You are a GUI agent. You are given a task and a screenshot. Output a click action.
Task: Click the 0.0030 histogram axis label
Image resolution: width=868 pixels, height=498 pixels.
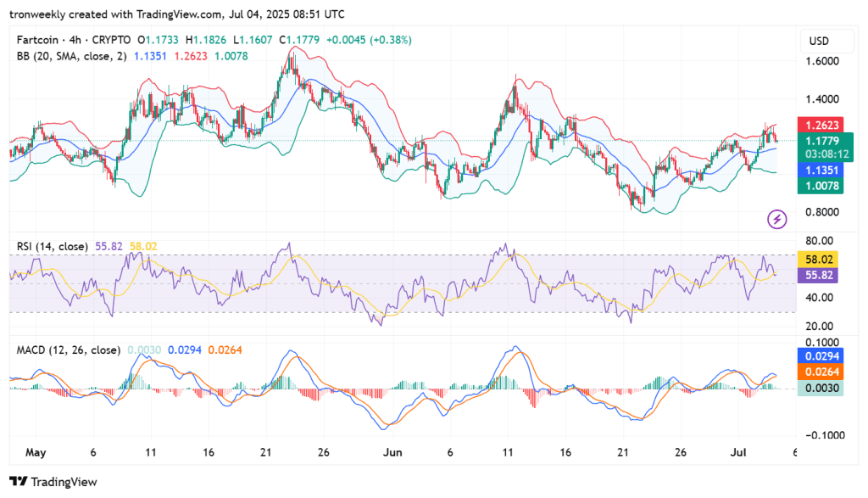tap(821, 388)
